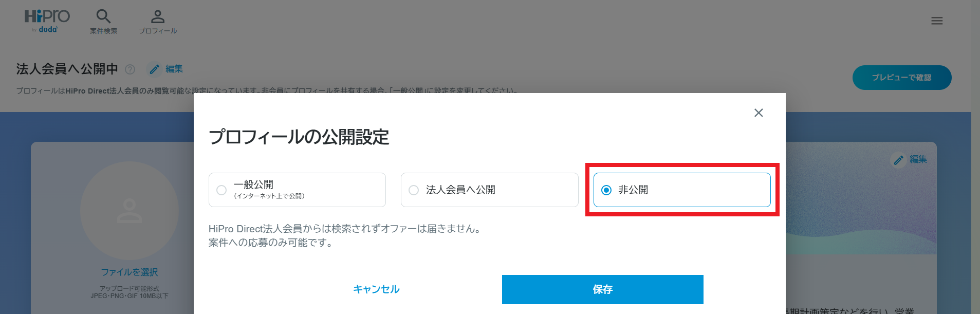Image resolution: width=980 pixels, height=314 pixels.
Task: Open the hamburger menu icon
Action: tap(937, 21)
